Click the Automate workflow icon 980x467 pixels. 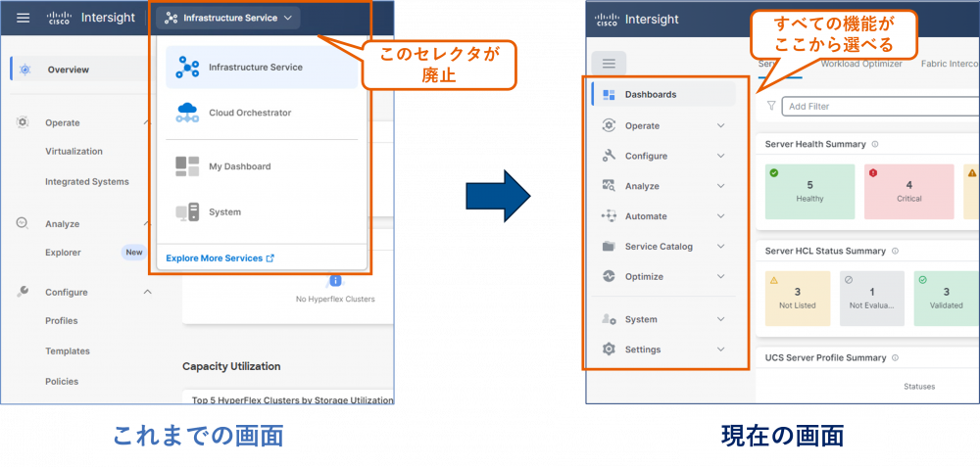click(609, 216)
